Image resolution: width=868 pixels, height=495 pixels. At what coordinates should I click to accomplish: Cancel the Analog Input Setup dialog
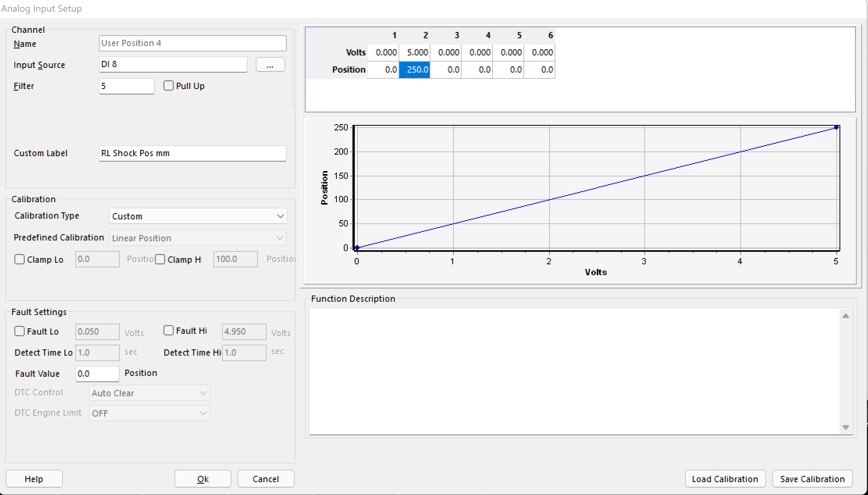[x=266, y=479]
